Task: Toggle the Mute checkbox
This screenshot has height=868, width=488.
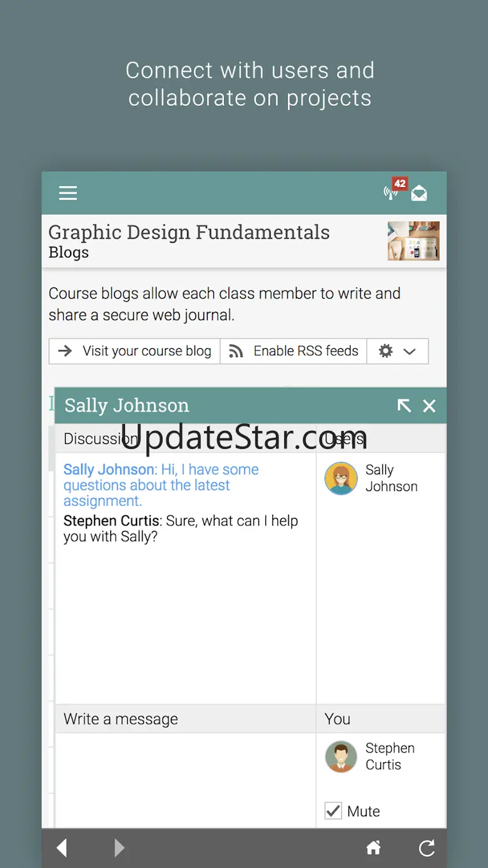Action: coord(333,811)
